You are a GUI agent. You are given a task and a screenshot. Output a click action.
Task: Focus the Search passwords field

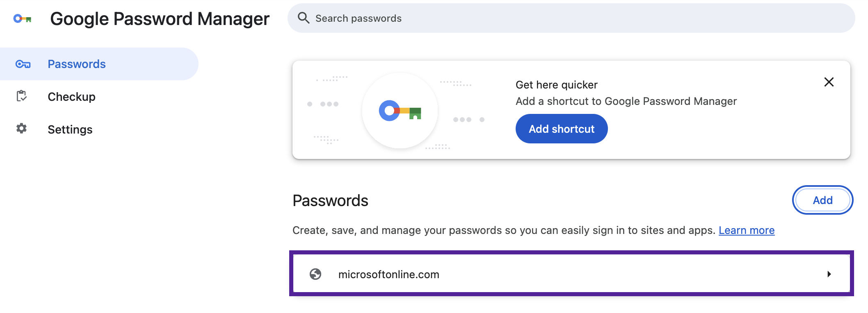574,18
